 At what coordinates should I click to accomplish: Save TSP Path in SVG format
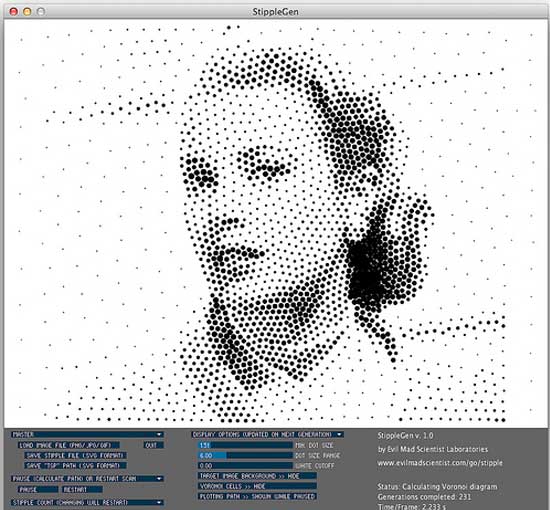click(x=75, y=466)
